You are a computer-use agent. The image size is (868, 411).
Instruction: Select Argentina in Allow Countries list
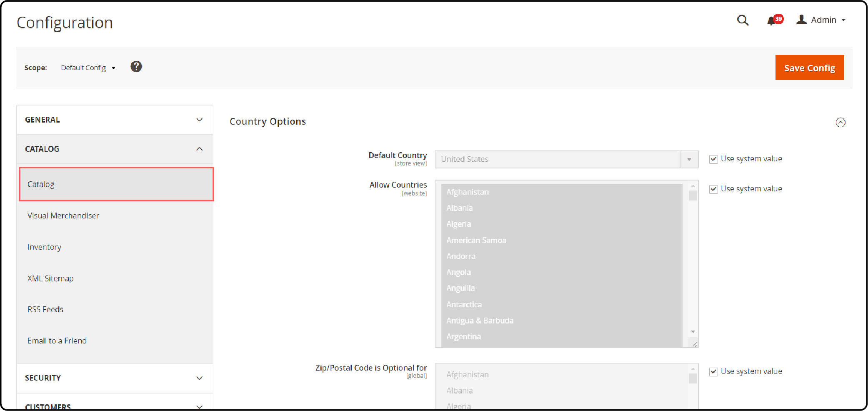tap(562, 336)
